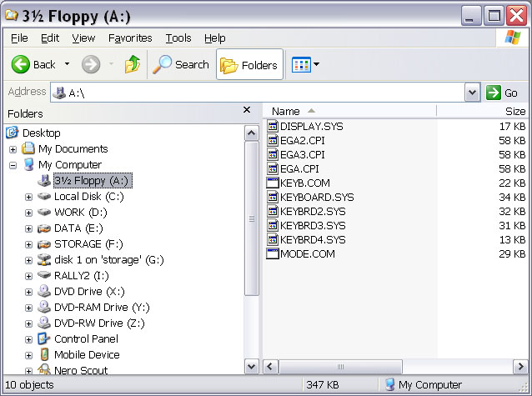Go up one folder level icon
Viewport: 532px width, 396px height.
click(x=133, y=64)
